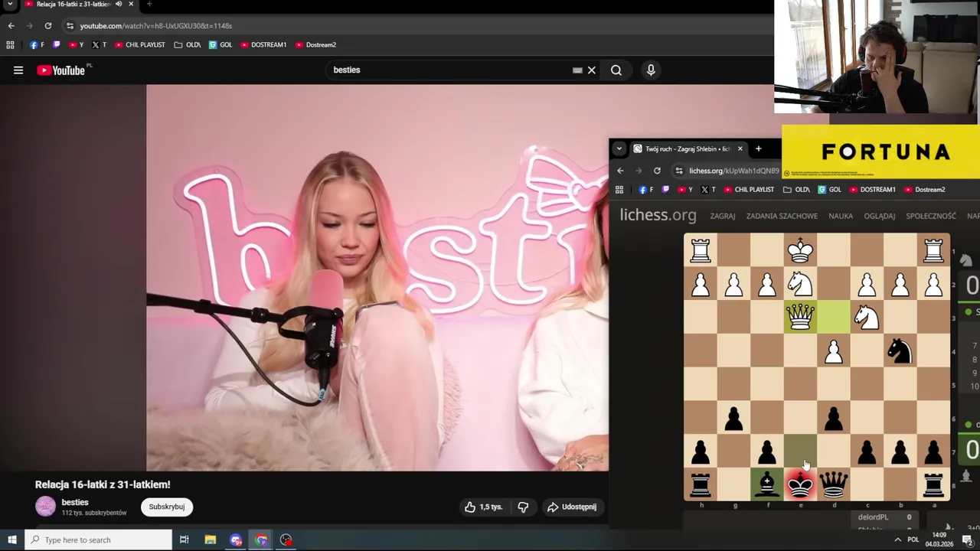Image resolution: width=980 pixels, height=551 pixels.
Task: Open the Windows Start menu
Action: pyautogui.click(x=11, y=540)
